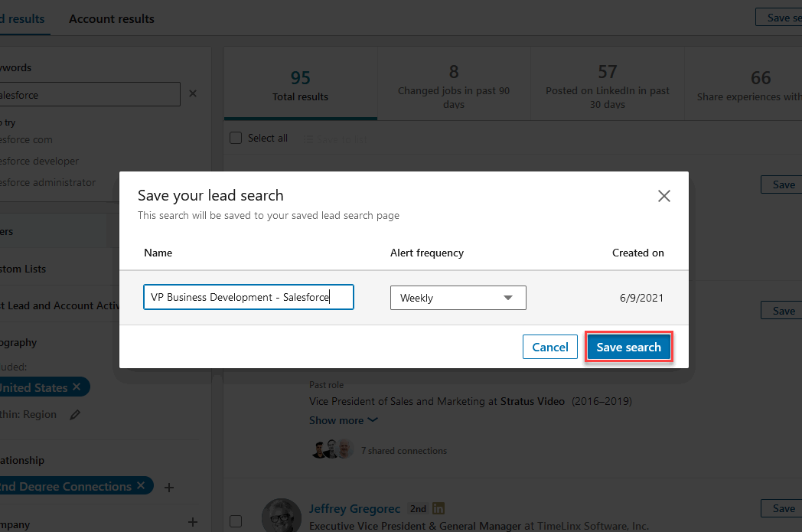Remove 2nd Degree Connections filter
Image resolution: width=802 pixels, height=532 pixels.
click(x=141, y=485)
